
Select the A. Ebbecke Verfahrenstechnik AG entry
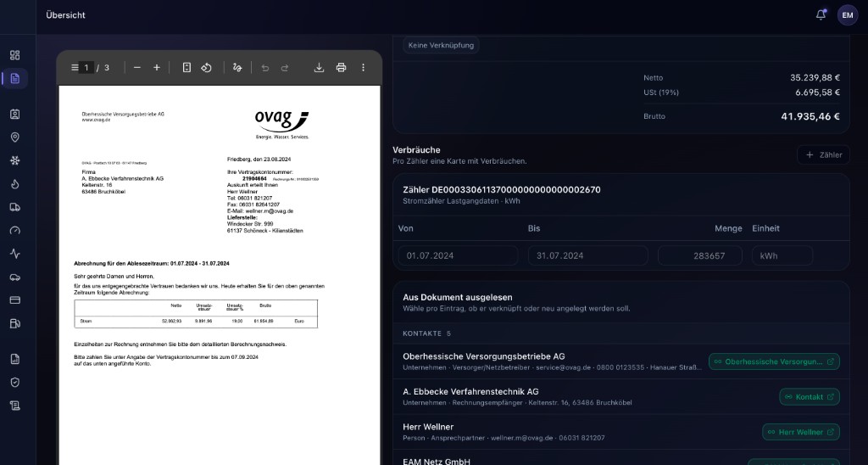[x=620, y=397]
